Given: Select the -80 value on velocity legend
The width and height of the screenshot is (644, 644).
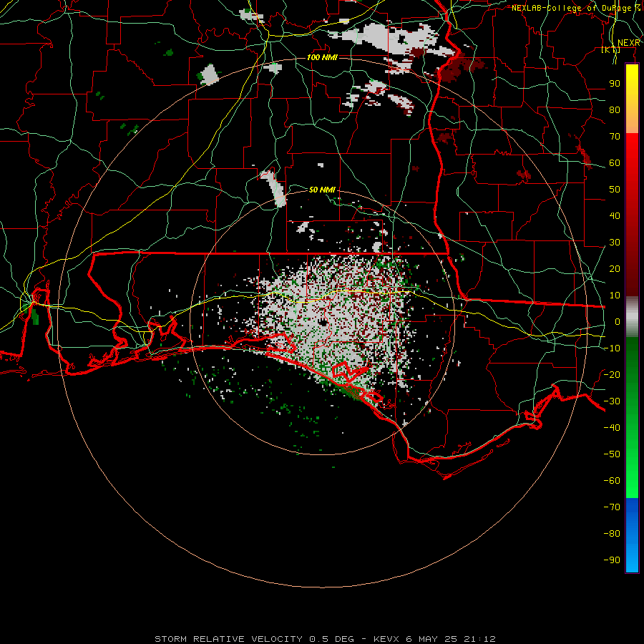Looking at the screenshot, I should pyautogui.click(x=612, y=534).
